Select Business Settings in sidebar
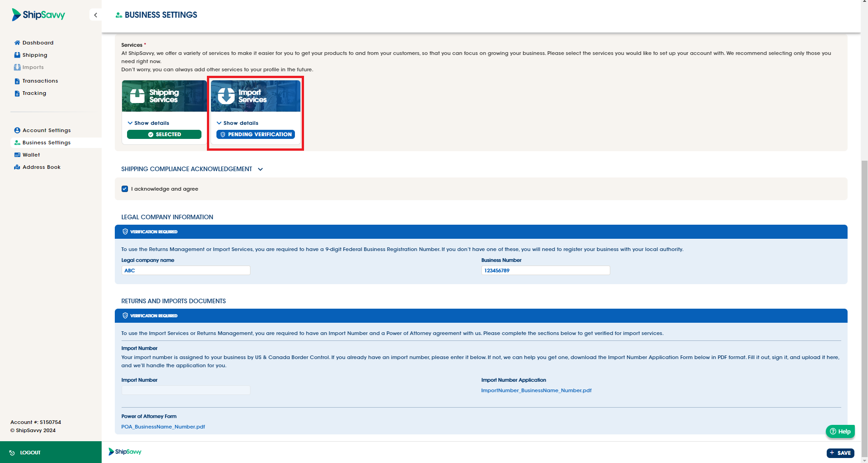 (47, 143)
